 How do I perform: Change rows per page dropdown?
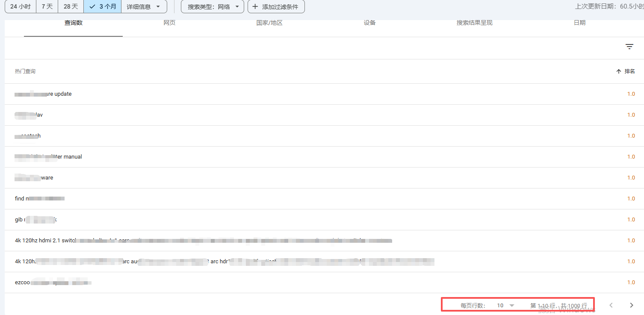point(505,305)
